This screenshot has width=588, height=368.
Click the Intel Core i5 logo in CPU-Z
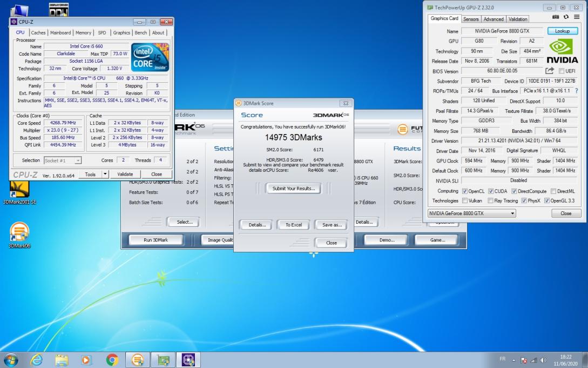coord(150,57)
